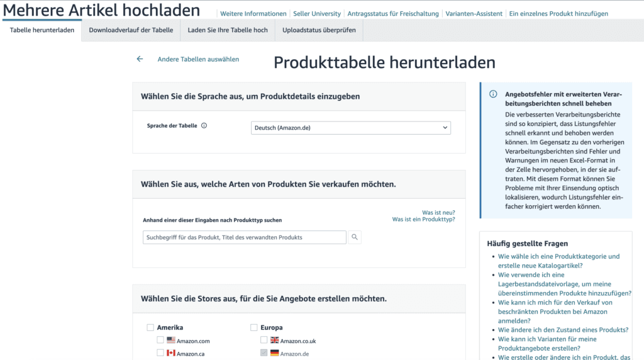Click the US flag icon for Amazon.com
This screenshot has width=644, height=360.
(x=171, y=340)
